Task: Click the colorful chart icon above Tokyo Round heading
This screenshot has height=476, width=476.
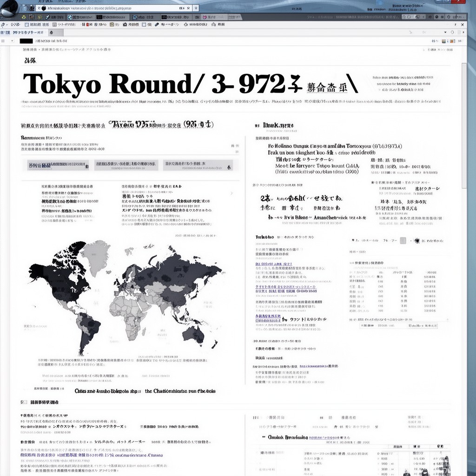Action: pyautogui.click(x=444, y=41)
